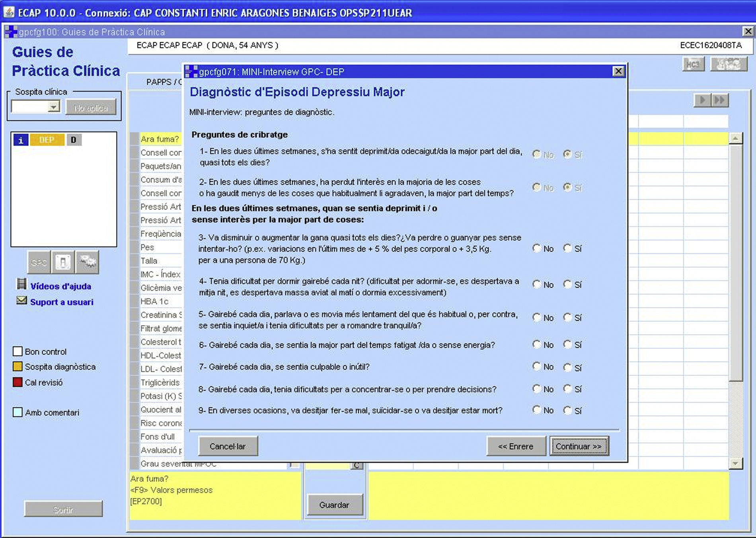
Task: Click the GPC icon button
Action: [x=39, y=262]
